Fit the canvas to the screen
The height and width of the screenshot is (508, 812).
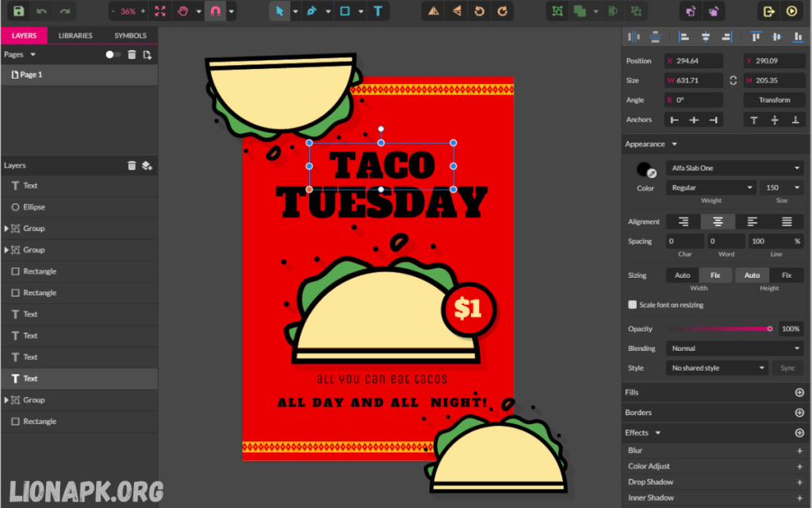coord(160,11)
